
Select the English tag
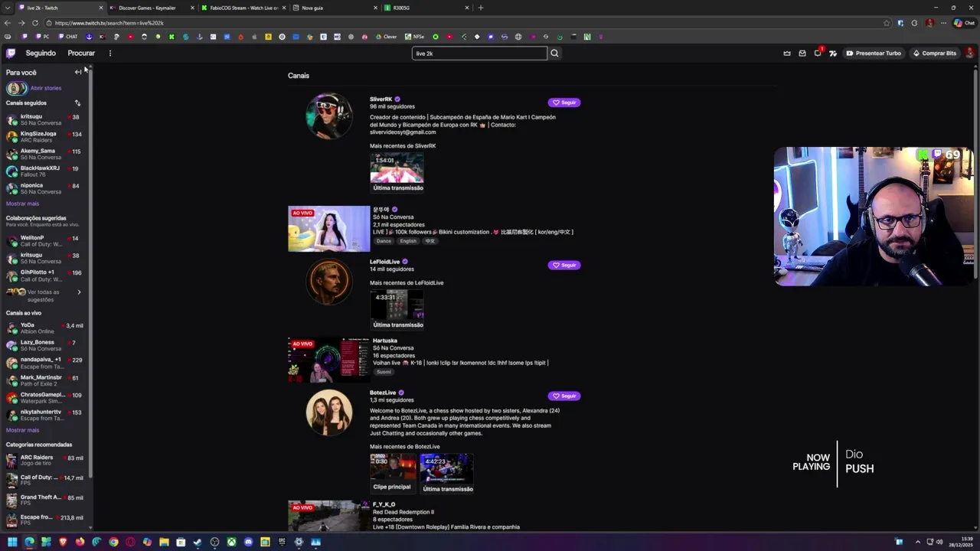click(x=408, y=241)
